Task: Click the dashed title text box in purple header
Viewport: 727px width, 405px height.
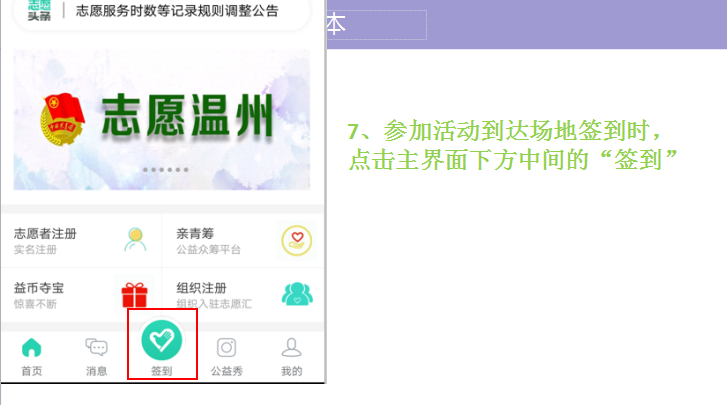Action: (x=376, y=25)
